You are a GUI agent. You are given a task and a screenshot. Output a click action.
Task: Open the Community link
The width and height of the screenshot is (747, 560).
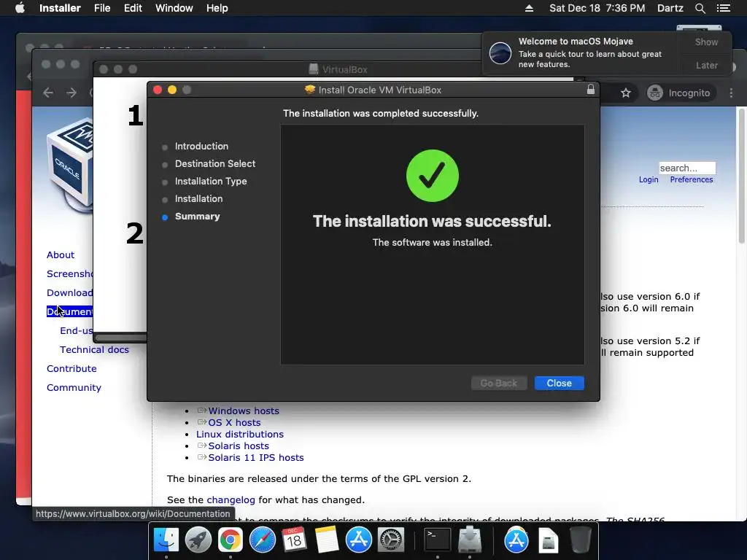pos(74,388)
